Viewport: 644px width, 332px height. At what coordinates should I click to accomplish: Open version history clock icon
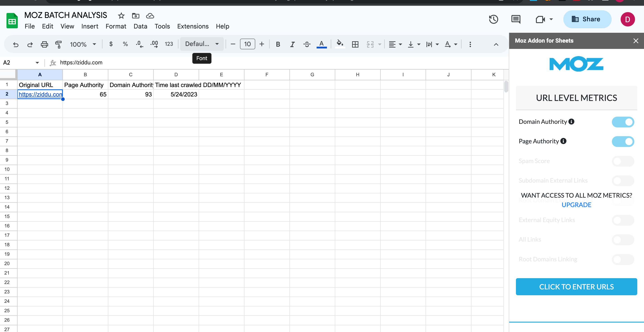(493, 19)
